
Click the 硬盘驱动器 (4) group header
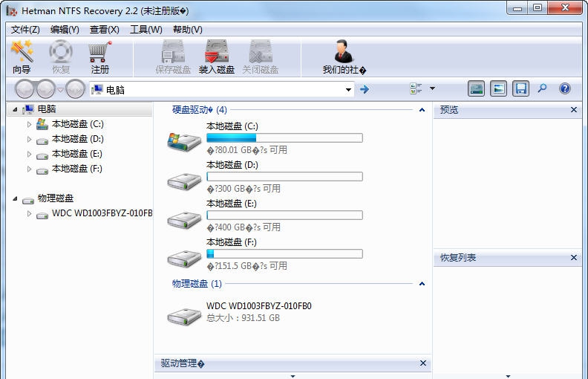click(x=200, y=110)
